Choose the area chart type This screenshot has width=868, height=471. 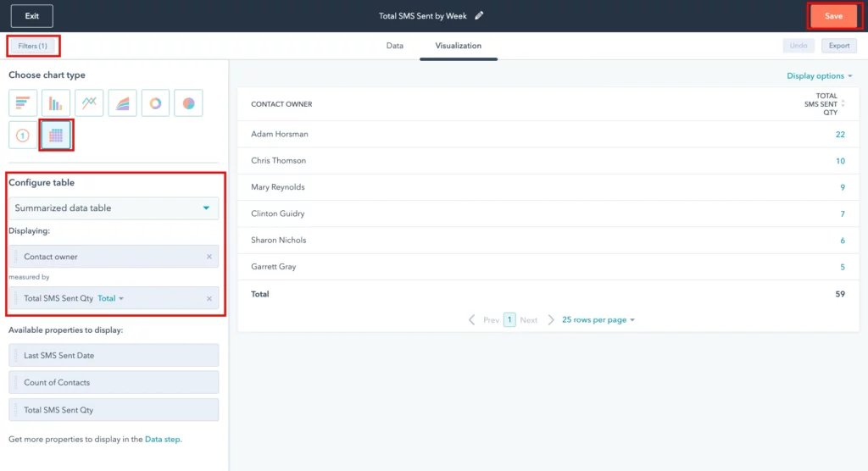122,103
